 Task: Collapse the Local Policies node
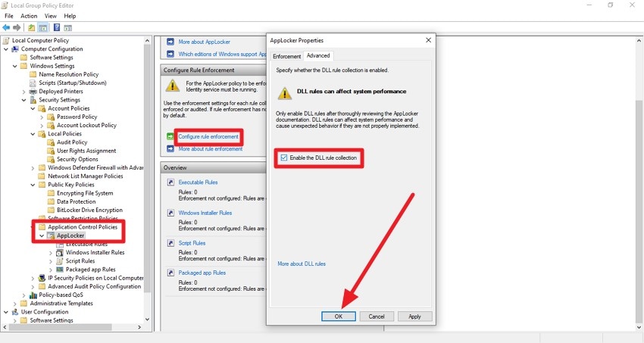click(x=33, y=134)
